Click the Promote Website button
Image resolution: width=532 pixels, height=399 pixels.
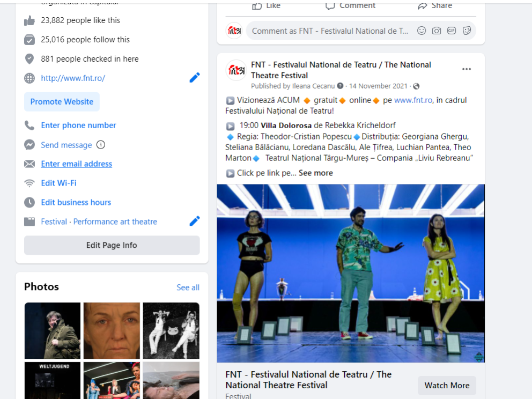pyautogui.click(x=62, y=101)
